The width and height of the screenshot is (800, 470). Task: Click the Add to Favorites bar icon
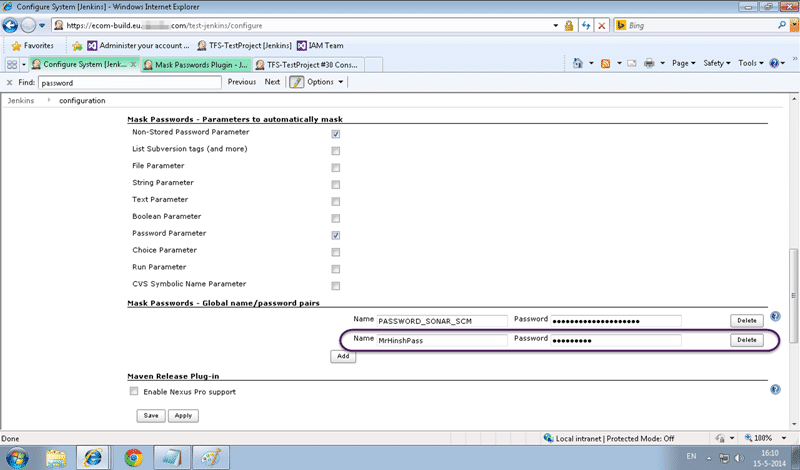(77, 46)
